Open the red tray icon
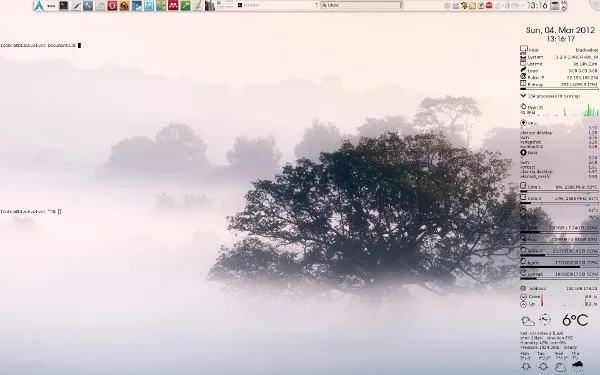 click(489, 6)
